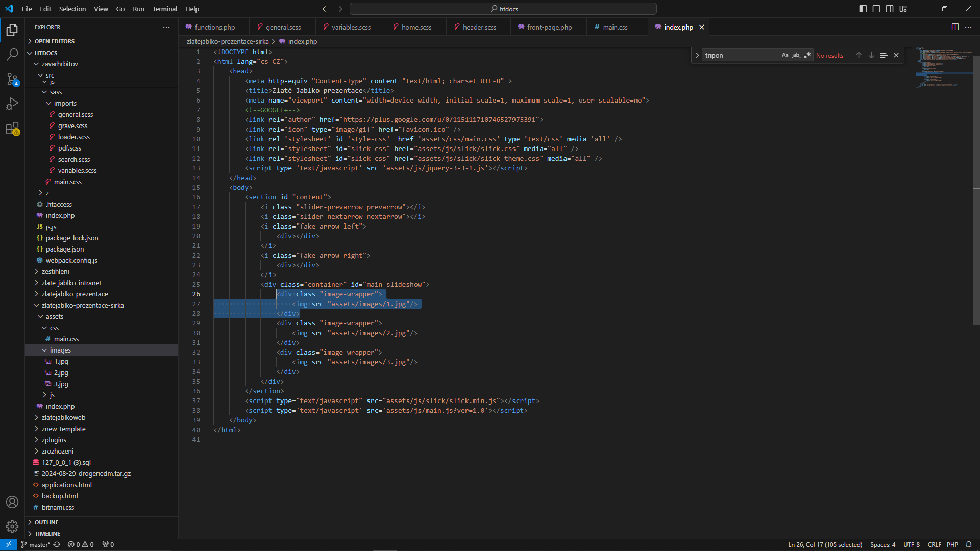The height and width of the screenshot is (551, 980).
Task: Expand the OUTLINE section
Action: (102, 522)
